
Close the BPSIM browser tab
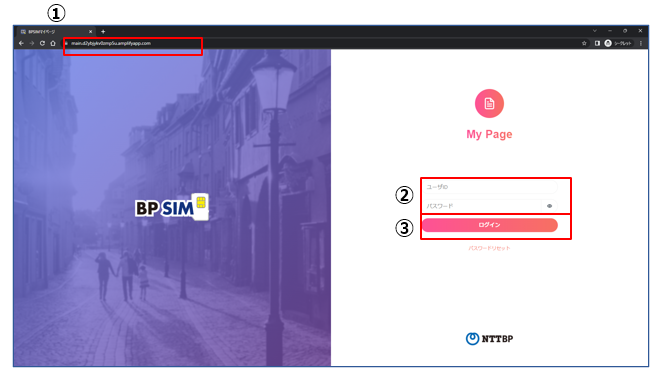pyautogui.click(x=90, y=32)
